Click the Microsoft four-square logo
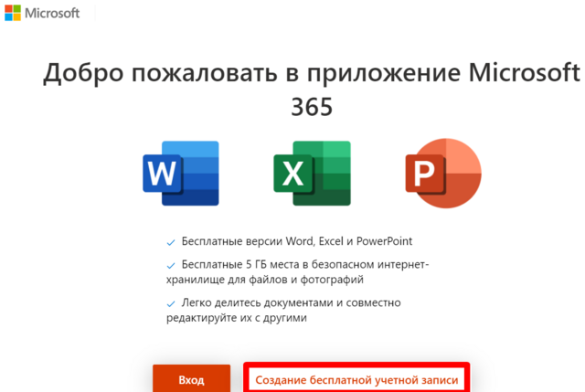The image size is (585, 392). coord(15,15)
